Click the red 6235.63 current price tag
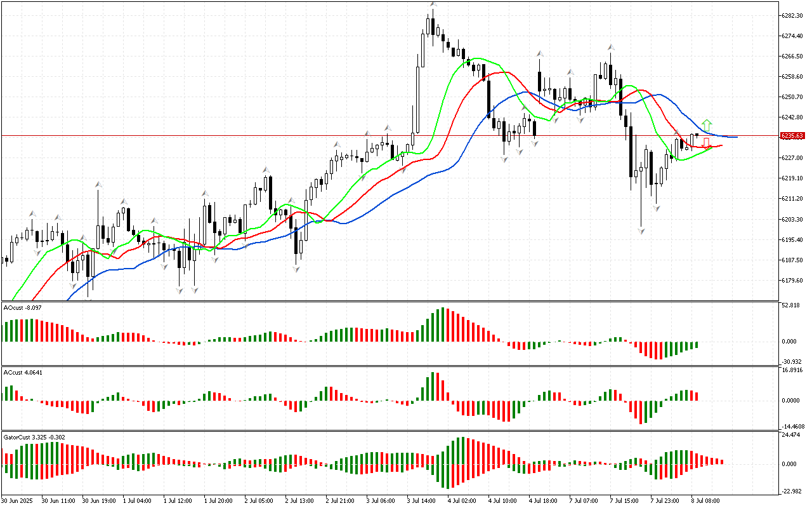This screenshot has width=812, height=508. coord(792,136)
